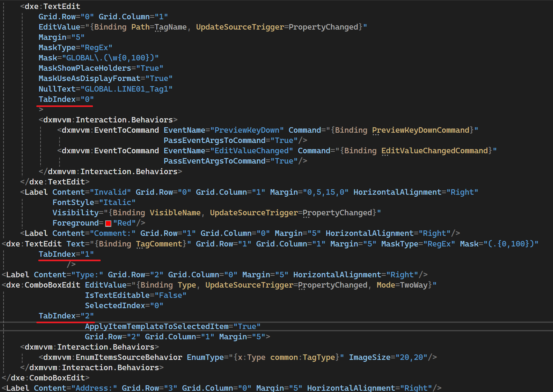Click the closing /dxe:ComboBoxEdit tag
Image resolution: width=553 pixels, height=392 pixels.
[x=46, y=378]
